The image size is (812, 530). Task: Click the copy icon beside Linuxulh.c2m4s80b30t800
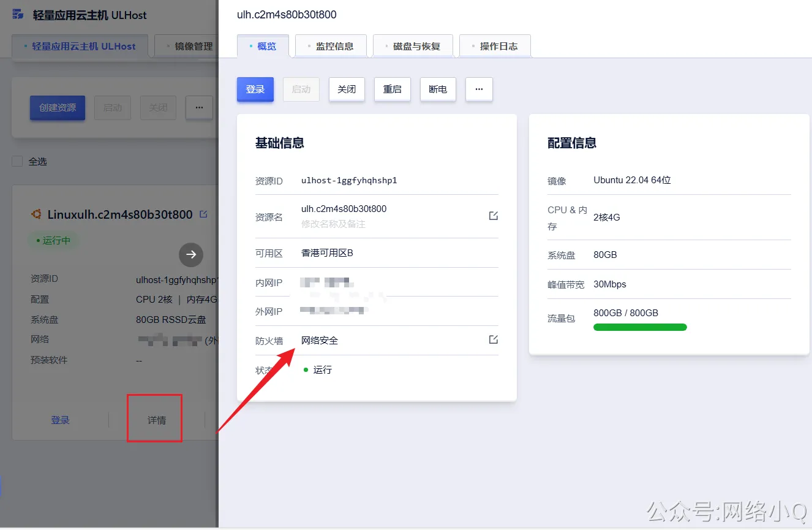point(205,214)
